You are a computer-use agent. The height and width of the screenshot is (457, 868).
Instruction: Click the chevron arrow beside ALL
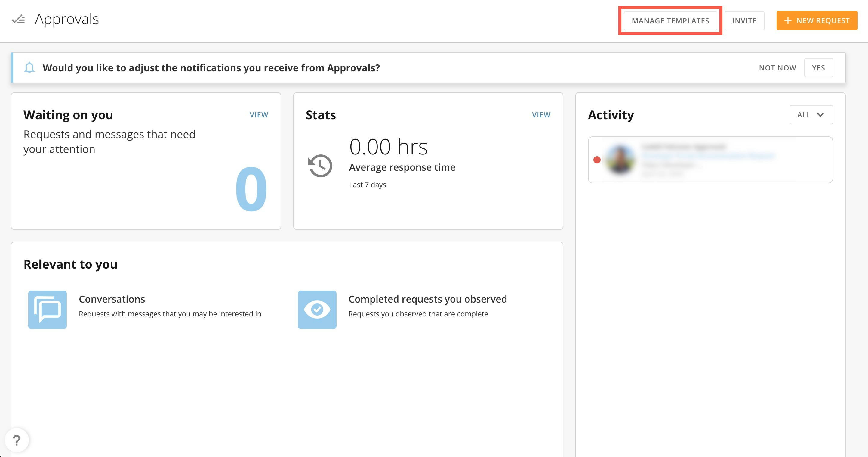pos(820,115)
